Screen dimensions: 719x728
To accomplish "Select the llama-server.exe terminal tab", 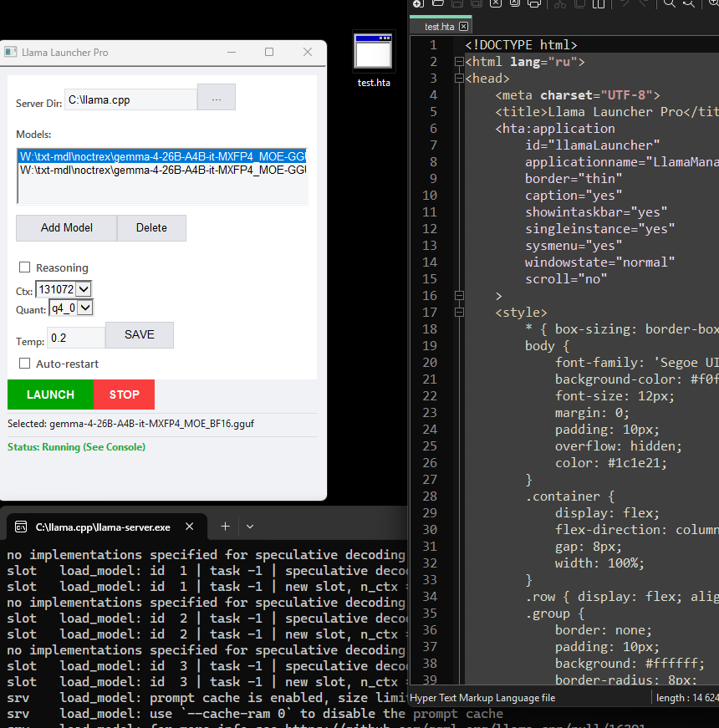I will 103,527.
